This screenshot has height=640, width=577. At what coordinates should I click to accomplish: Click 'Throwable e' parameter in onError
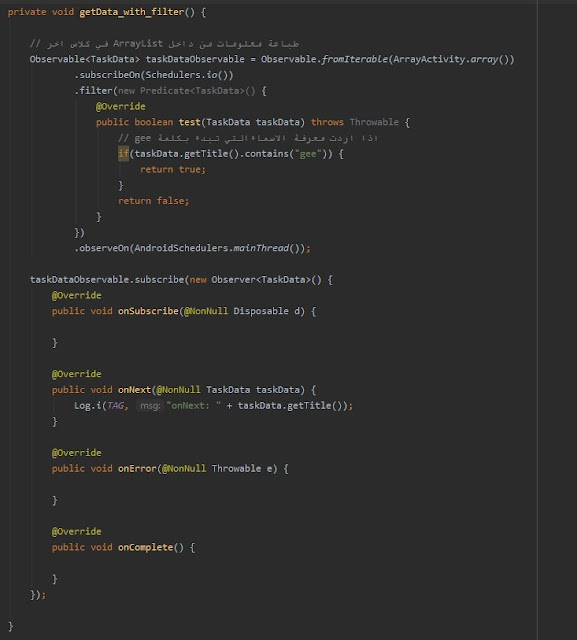[244, 469]
